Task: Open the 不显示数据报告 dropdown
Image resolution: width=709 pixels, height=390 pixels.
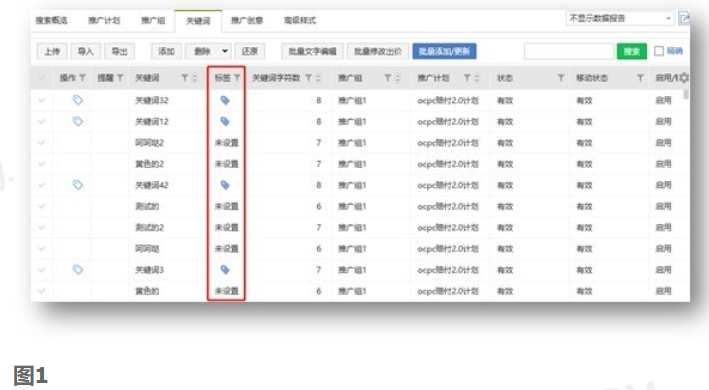Action: click(x=619, y=19)
